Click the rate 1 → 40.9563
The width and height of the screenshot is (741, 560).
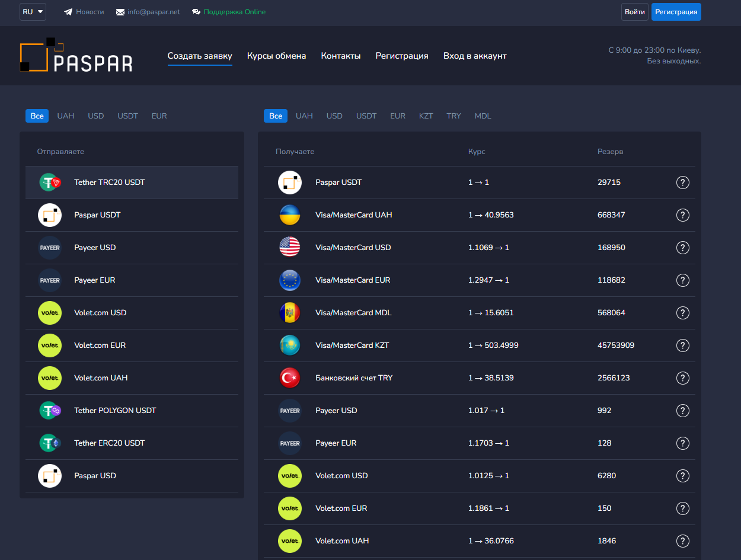(x=491, y=215)
